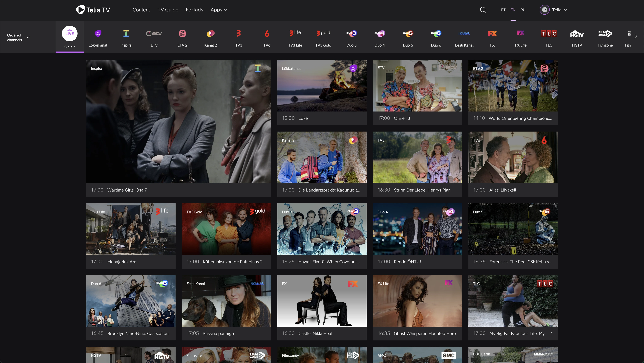Choose FX Life in the channel strip
The image size is (644, 363).
point(520,37)
